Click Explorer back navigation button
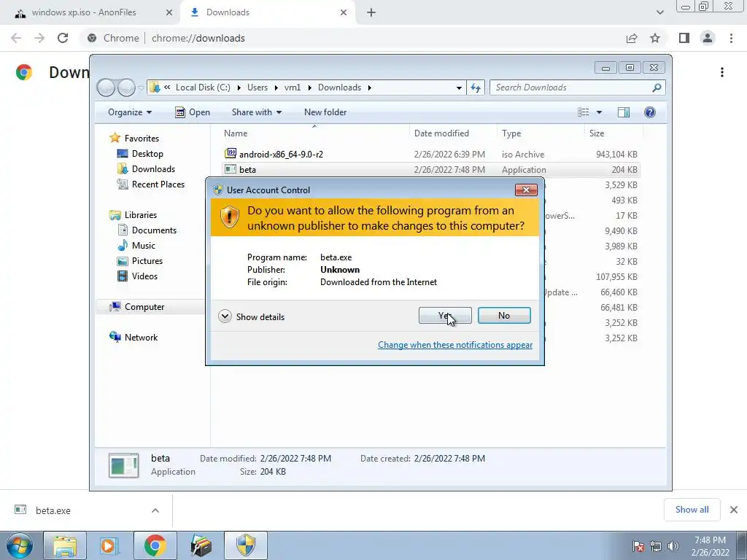747x560 pixels. 106,87
